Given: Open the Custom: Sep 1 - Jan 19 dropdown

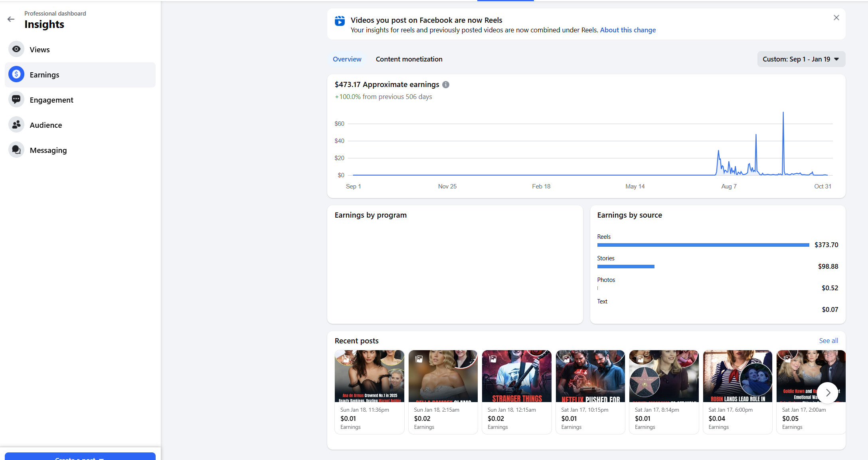Looking at the screenshot, I should pos(801,59).
